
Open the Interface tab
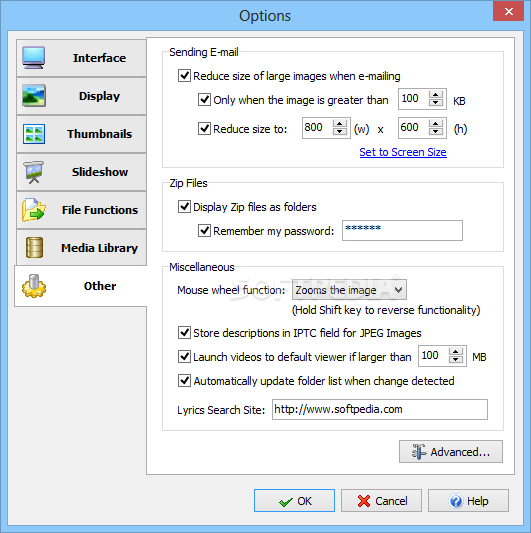(x=81, y=58)
